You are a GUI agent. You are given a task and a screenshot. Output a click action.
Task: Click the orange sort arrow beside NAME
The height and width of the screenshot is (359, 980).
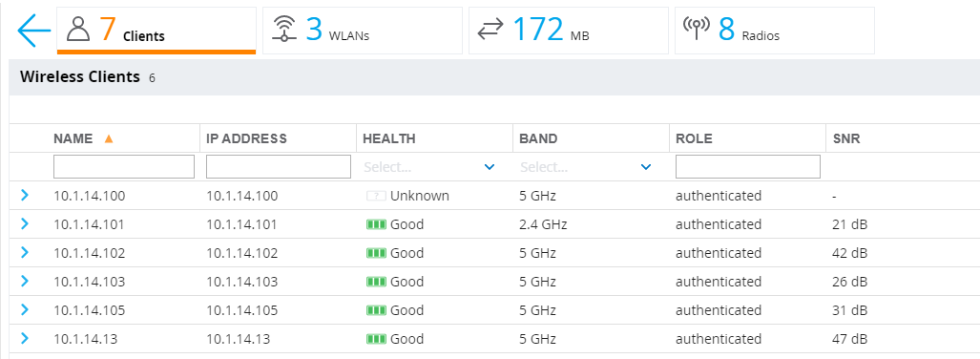(x=109, y=138)
